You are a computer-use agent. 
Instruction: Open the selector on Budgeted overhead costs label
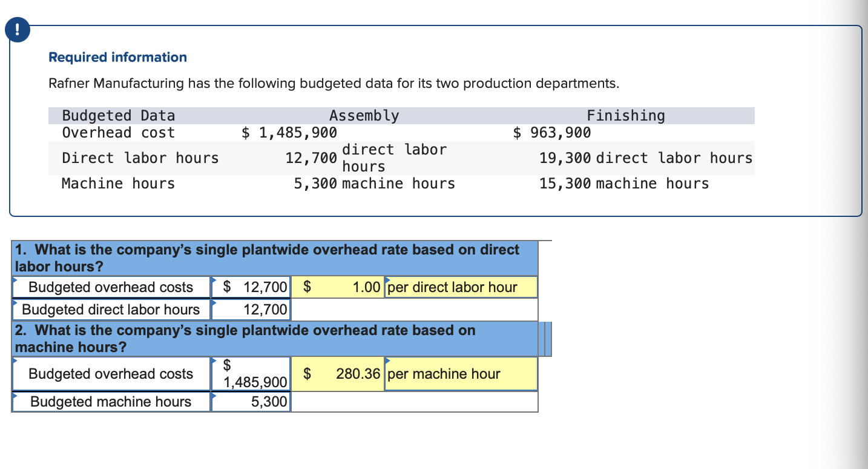pos(15,279)
